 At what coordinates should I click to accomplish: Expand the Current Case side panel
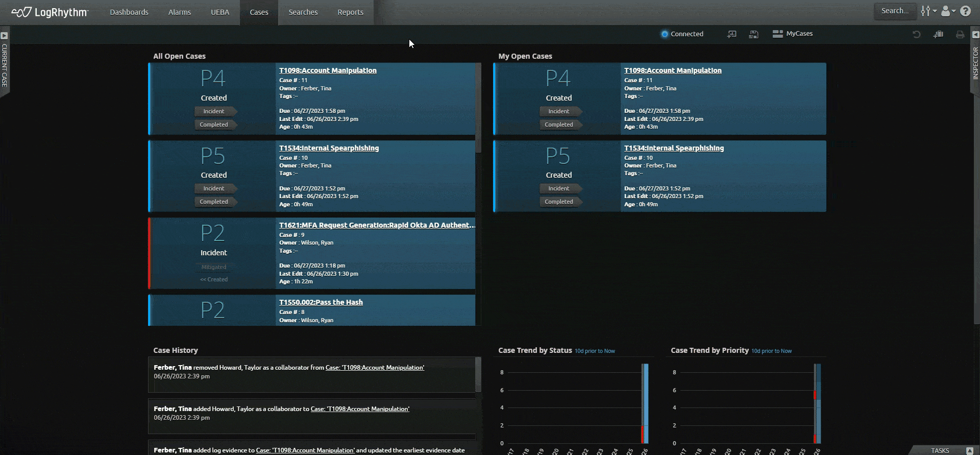[4, 36]
